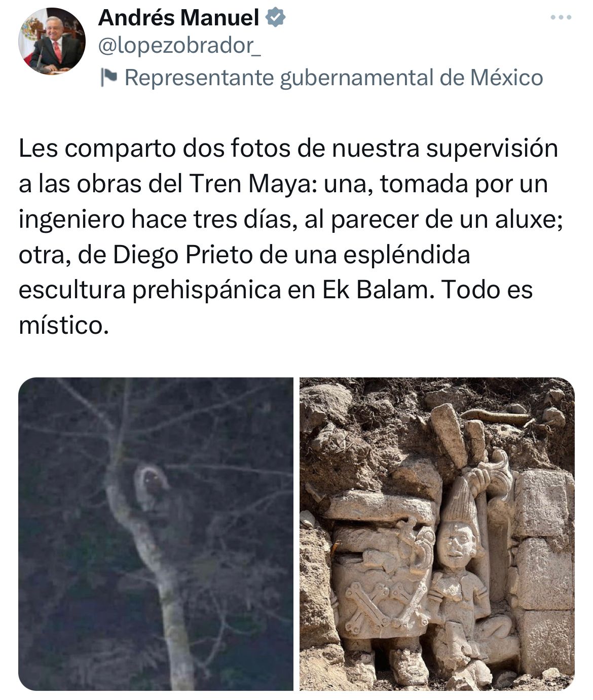Click the words "Ek Balam" in the tweet

378,290
